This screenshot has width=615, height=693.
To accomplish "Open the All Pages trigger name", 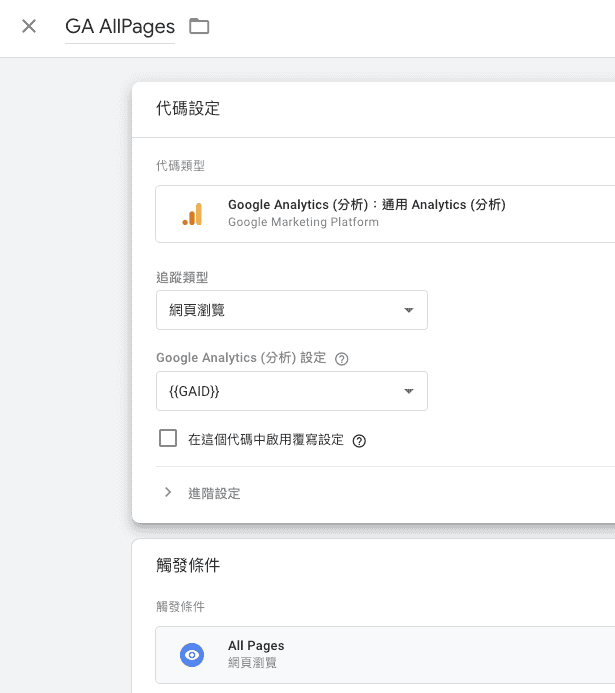I will pyautogui.click(x=256, y=646).
